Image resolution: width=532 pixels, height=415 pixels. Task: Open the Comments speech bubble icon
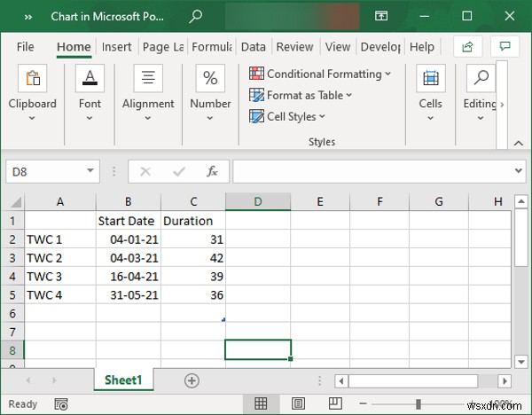pos(505,46)
